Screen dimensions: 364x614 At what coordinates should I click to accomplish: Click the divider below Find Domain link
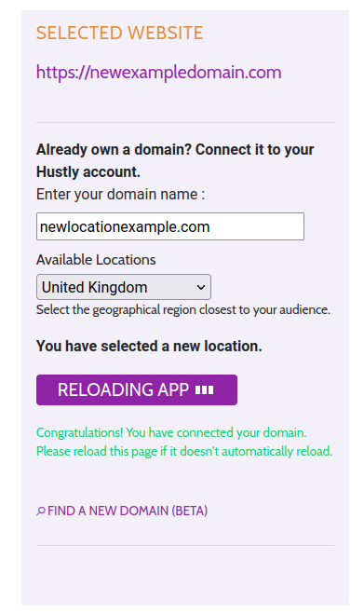click(185, 545)
